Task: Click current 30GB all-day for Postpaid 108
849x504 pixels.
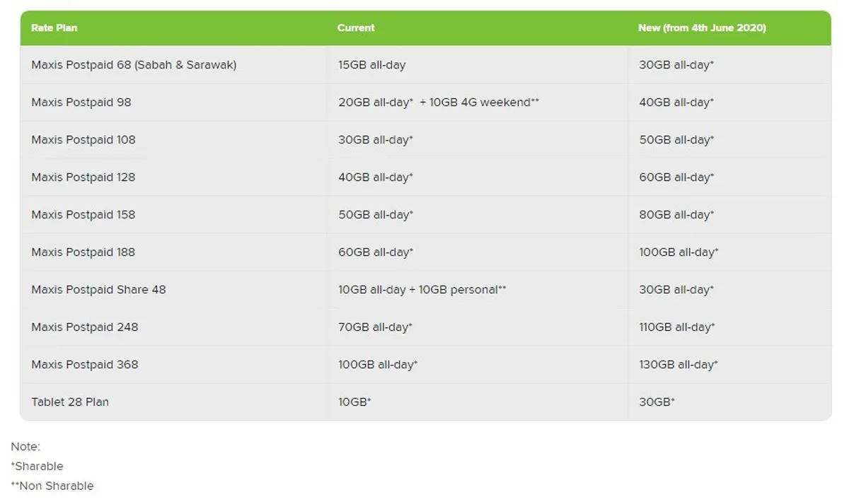Action: pyautogui.click(x=376, y=140)
